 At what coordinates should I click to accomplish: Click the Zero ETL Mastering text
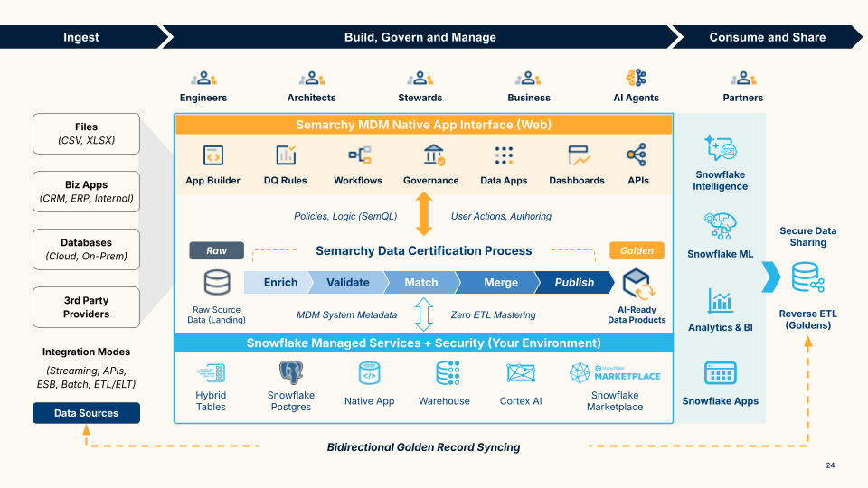(494, 314)
